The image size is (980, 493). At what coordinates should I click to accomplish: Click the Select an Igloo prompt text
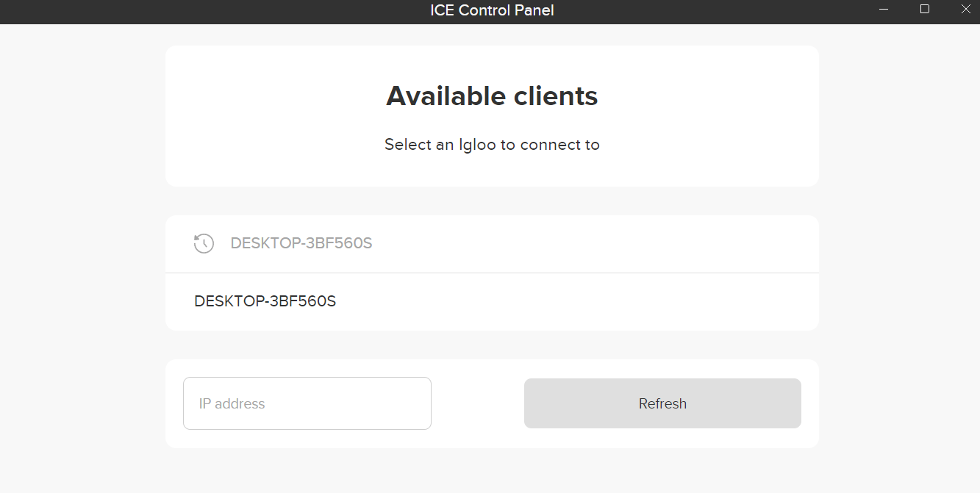pos(491,145)
